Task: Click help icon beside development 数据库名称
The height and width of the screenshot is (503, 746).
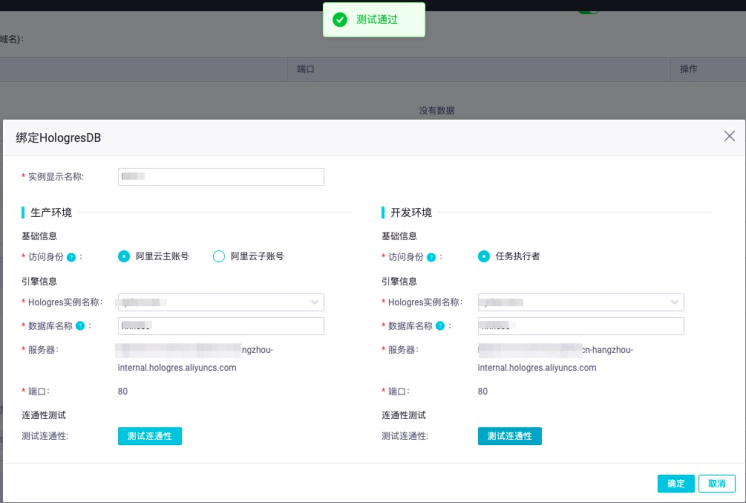Action: coord(440,326)
